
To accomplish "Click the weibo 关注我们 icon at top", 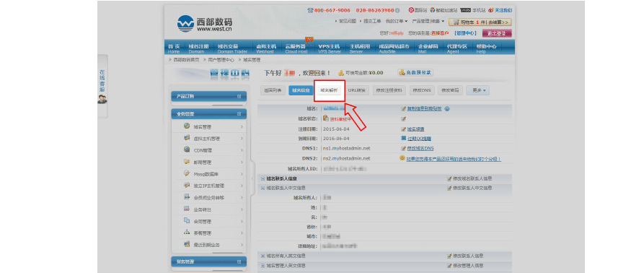I will point(491,10).
